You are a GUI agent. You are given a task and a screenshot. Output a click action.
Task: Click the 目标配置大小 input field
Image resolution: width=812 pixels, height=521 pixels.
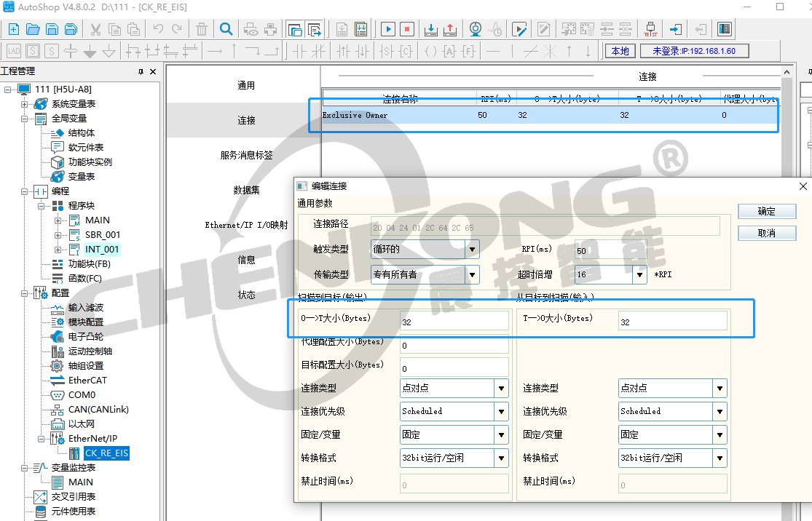point(454,368)
